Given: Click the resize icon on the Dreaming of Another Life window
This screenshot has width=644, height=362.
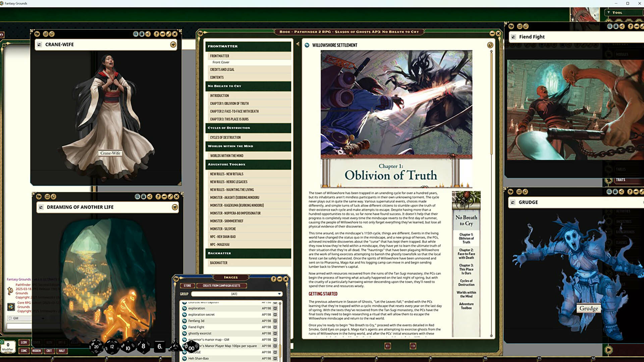Looking at the screenshot, I should tap(171, 197).
